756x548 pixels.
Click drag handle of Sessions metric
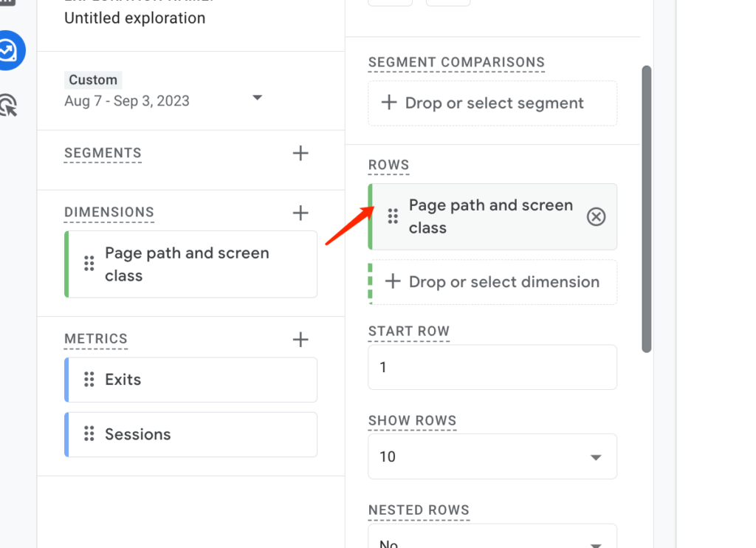point(89,434)
